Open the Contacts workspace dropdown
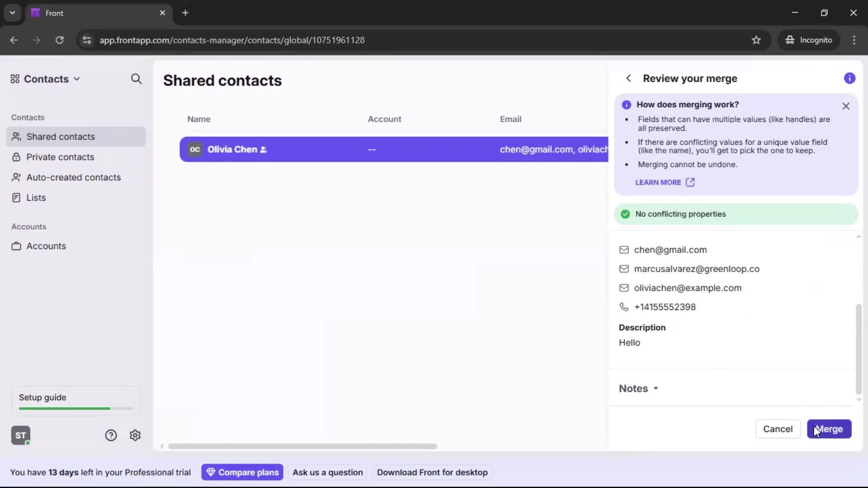 [x=77, y=79]
